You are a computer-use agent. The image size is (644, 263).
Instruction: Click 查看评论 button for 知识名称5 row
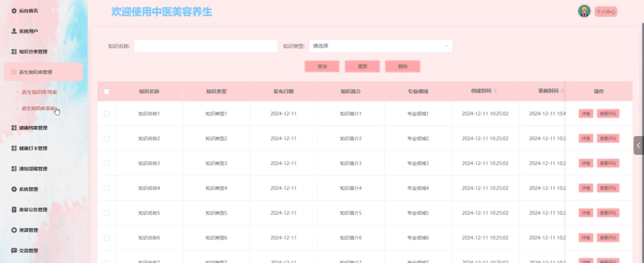click(608, 213)
